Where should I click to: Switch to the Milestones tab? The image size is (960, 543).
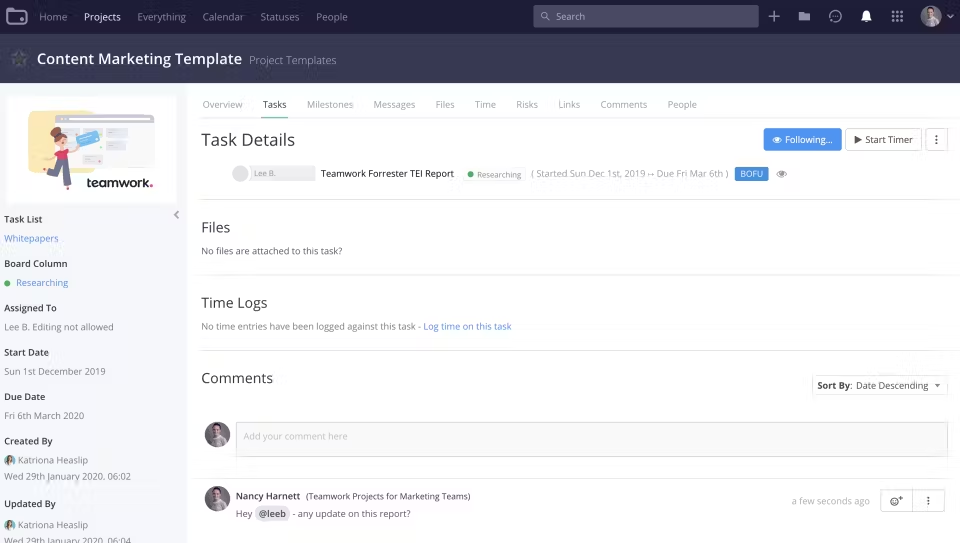tap(329, 104)
